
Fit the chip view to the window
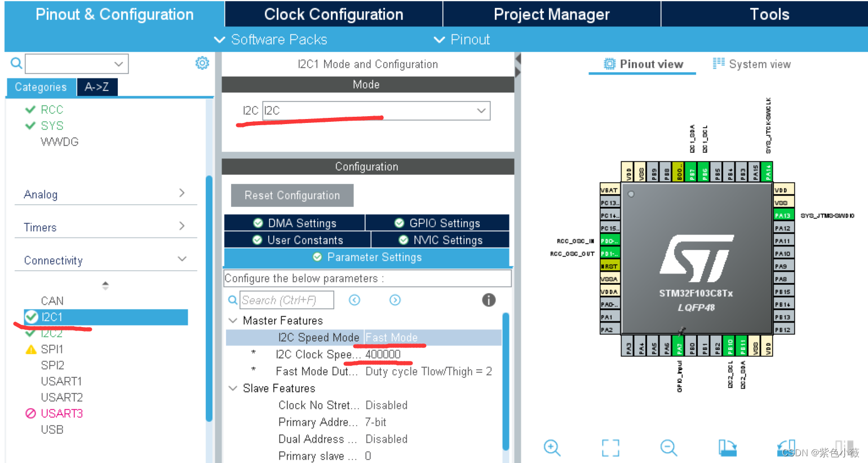pyautogui.click(x=610, y=448)
